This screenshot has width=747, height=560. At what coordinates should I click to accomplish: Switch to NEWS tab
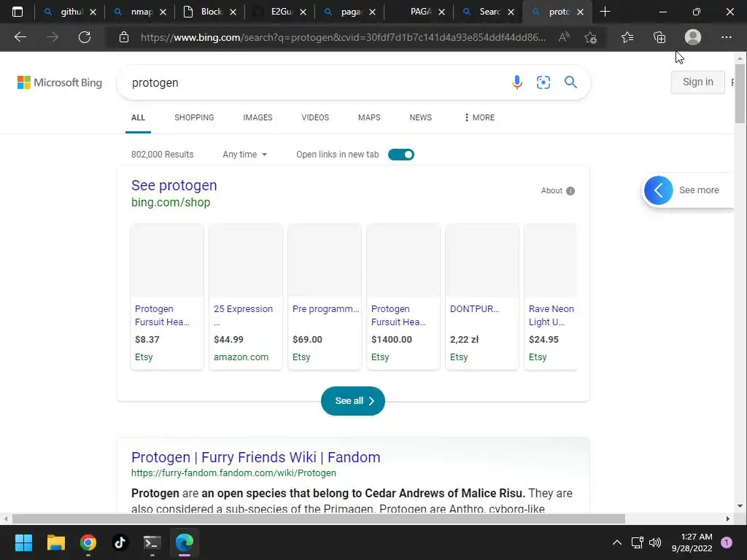click(421, 117)
